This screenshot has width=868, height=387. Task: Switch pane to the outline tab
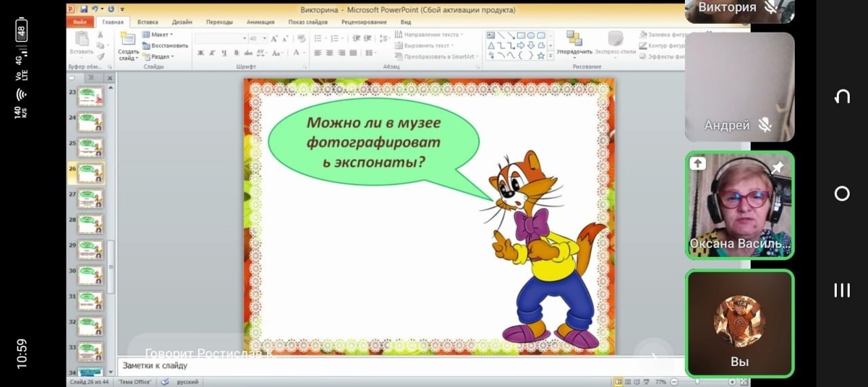pyautogui.click(x=92, y=78)
